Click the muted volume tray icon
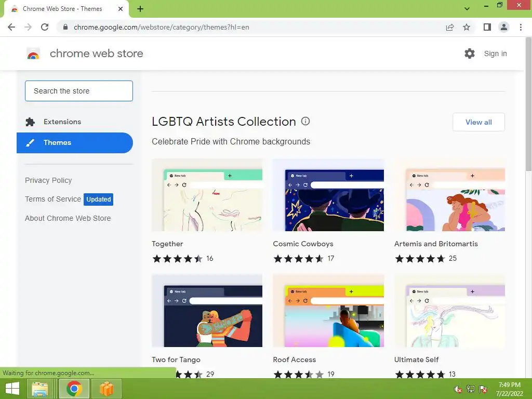This screenshot has width=532, height=399. 458,389
